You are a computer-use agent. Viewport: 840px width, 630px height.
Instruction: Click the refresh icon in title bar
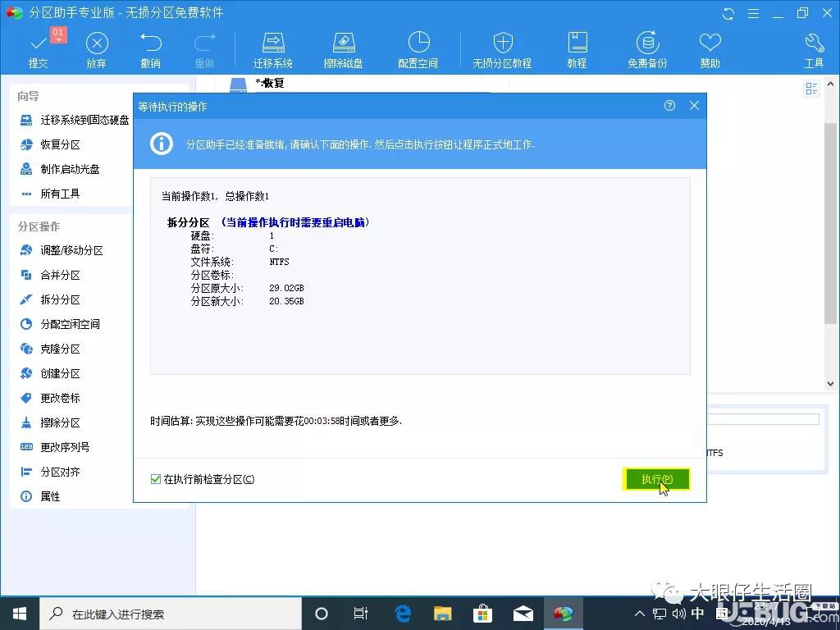pyautogui.click(x=728, y=14)
